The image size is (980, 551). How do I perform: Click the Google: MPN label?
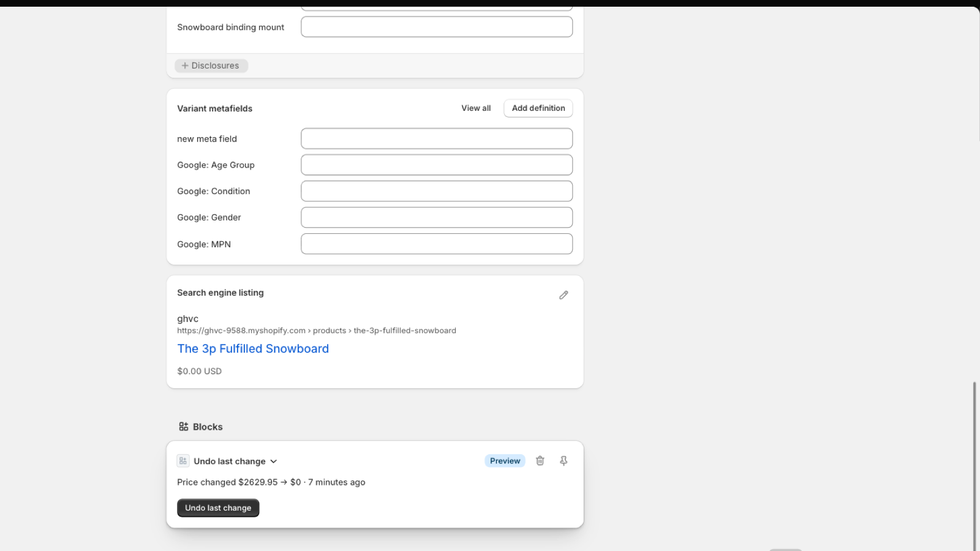(204, 244)
